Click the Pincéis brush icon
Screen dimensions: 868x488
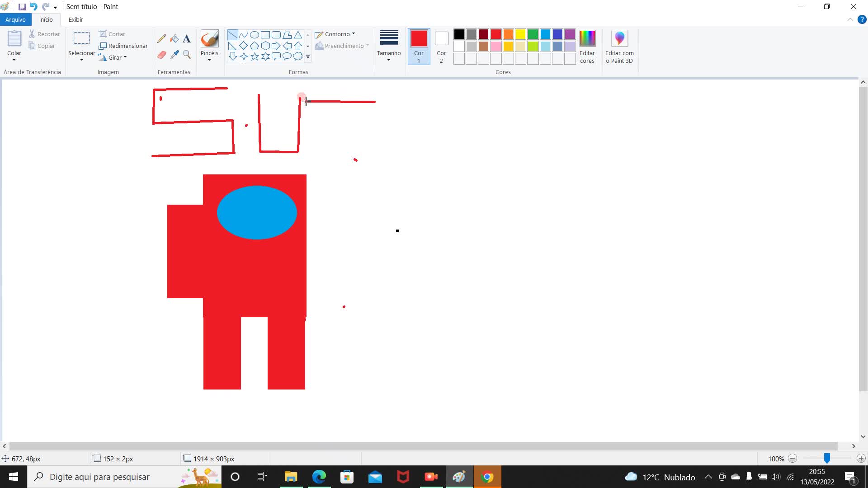point(209,39)
